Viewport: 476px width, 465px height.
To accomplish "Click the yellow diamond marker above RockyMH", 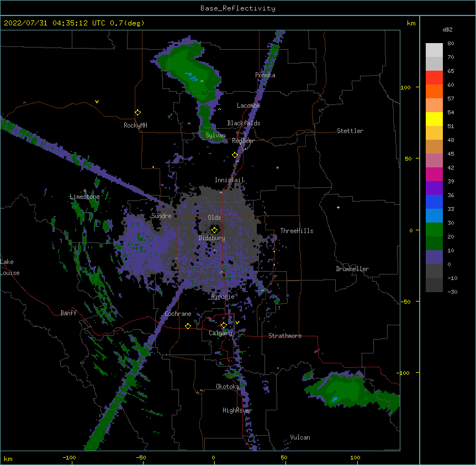I will point(138,113).
